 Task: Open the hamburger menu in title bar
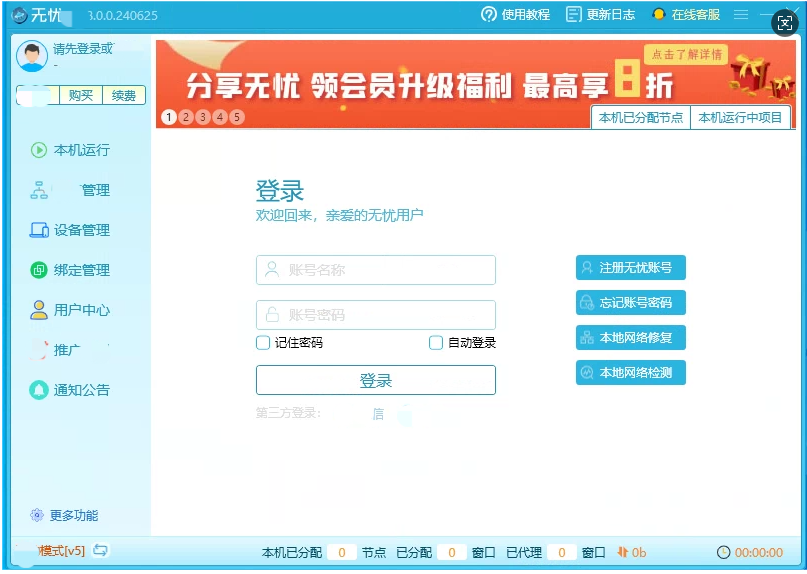click(741, 14)
